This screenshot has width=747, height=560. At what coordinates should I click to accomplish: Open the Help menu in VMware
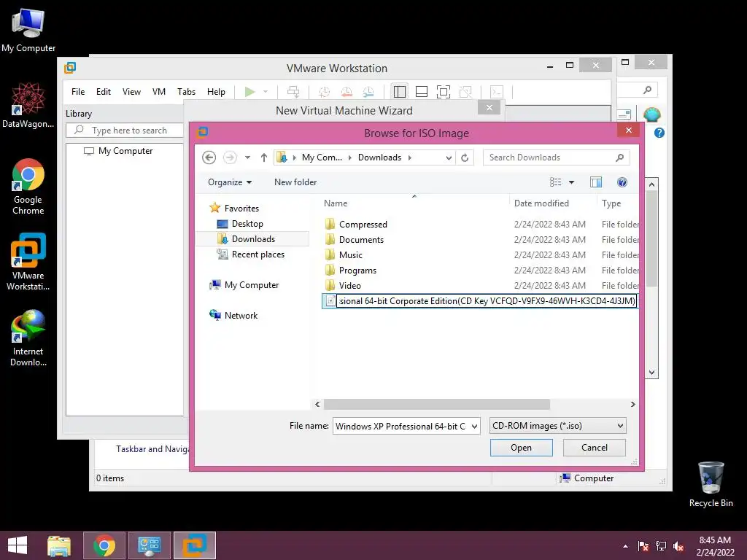click(x=216, y=91)
